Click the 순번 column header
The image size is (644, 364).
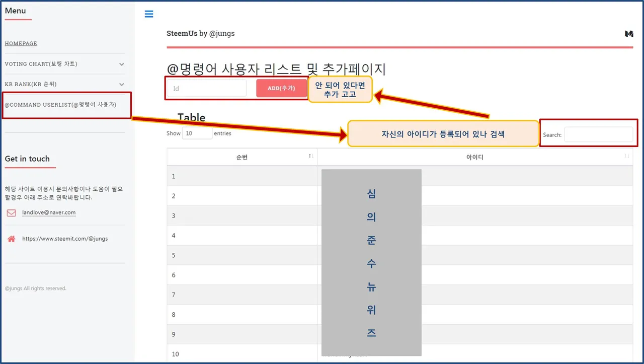(242, 157)
